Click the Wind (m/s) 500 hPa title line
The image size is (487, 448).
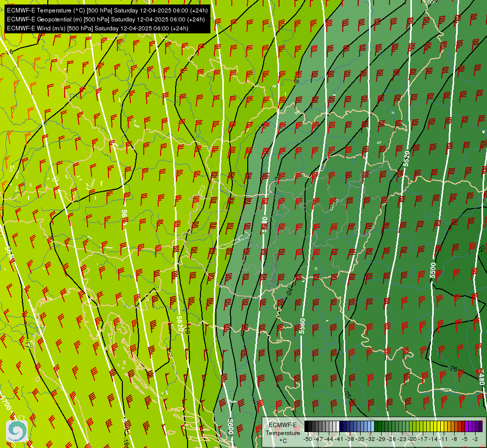(97, 28)
